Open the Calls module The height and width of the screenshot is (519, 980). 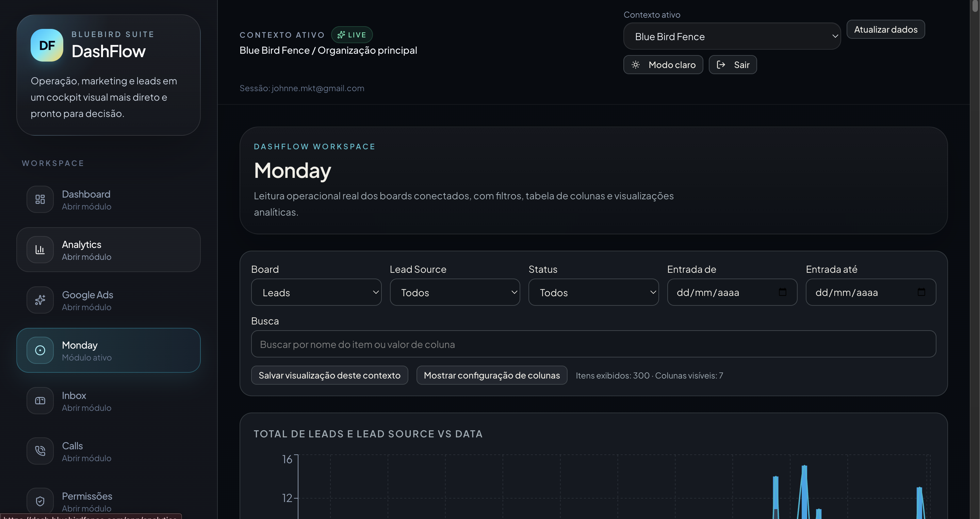pos(109,451)
